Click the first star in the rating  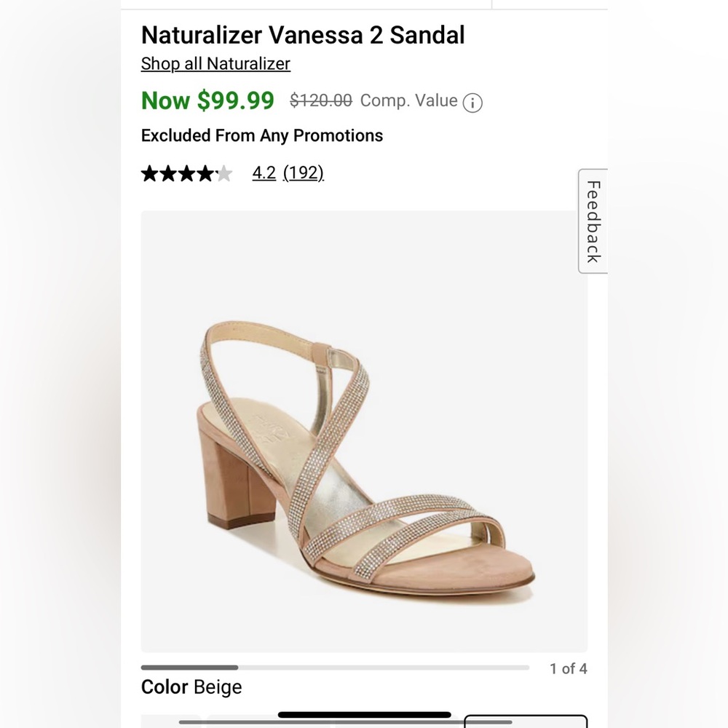pyautogui.click(x=149, y=173)
